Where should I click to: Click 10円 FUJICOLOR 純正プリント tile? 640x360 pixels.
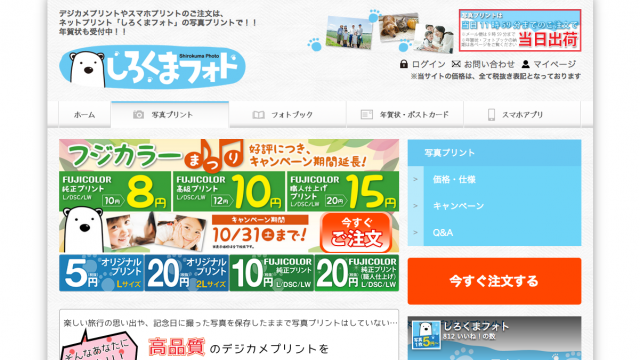271,273
